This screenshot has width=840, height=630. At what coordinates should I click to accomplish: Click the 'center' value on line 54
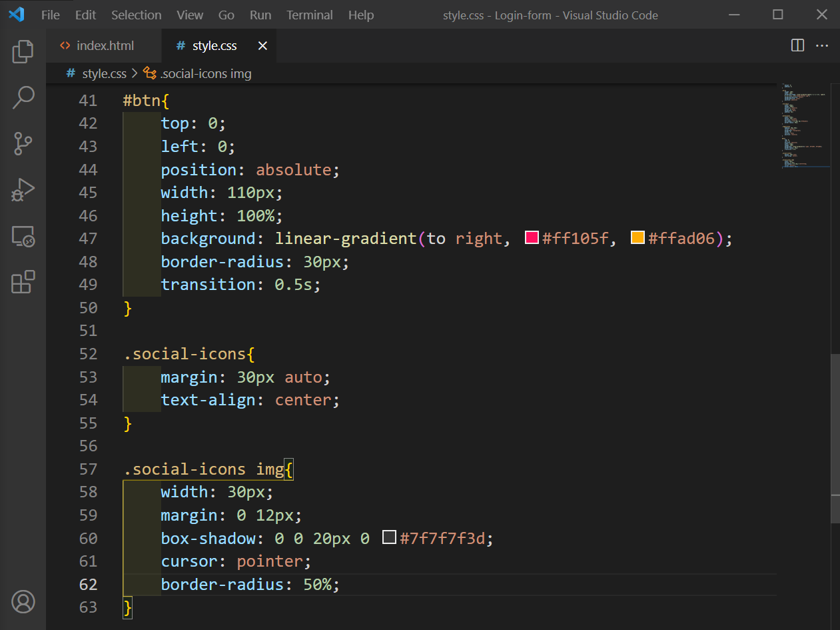click(x=303, y=399)
